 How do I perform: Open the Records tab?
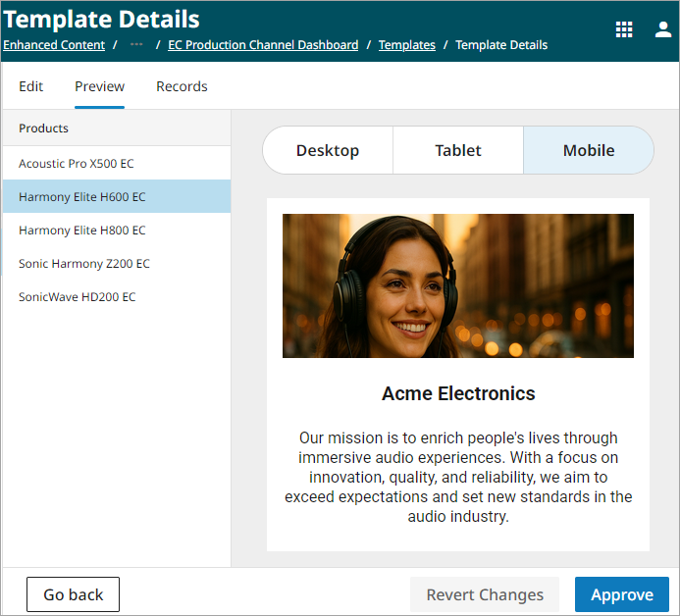(x=182, y=86)
